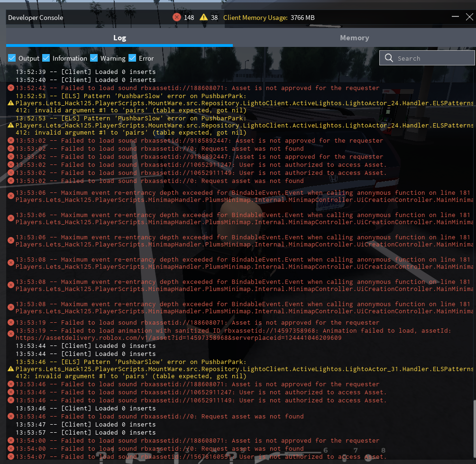Click the magnifier icon in the search box
Image resolution: width=476 pixels, height=464 pixels.
tap(389, 58)
